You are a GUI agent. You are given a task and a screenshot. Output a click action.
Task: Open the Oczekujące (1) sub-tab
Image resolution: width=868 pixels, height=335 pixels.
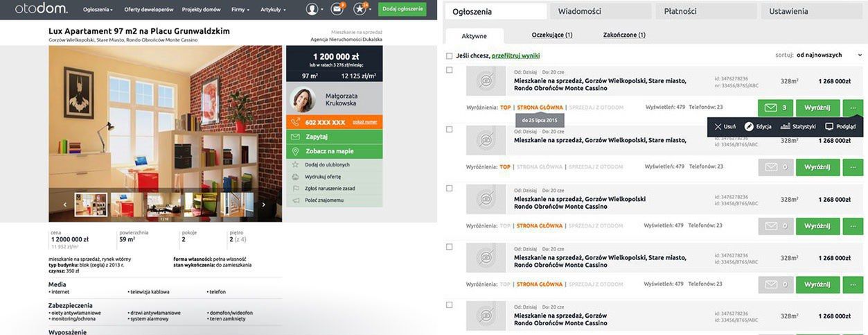552,35
